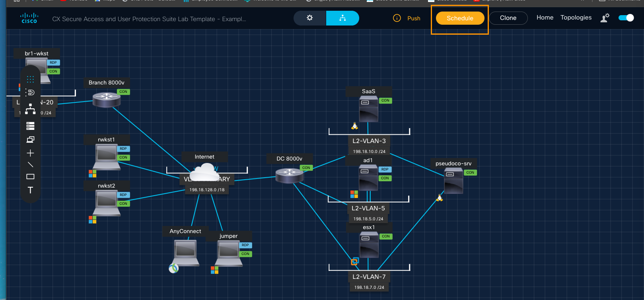Click CON badge on br1-wkst
The height and width of the screenshot is (300, 644).
pos(53,71)
